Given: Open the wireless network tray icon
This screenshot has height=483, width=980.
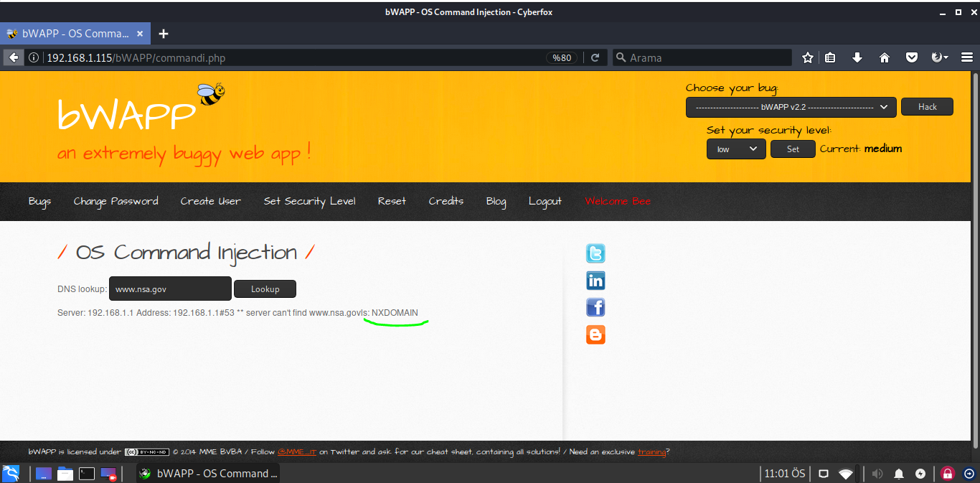Looking at the screenshot, I should 847,474.
